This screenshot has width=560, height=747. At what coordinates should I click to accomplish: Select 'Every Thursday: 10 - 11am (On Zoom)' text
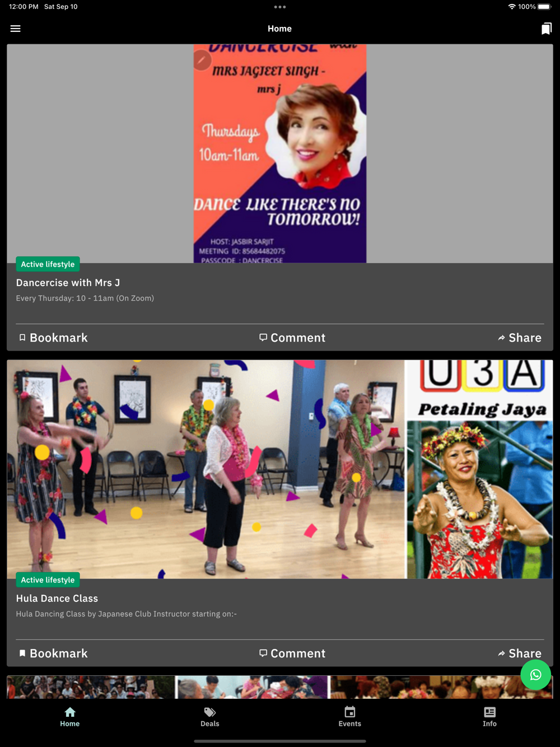pyautogui.click(x=85, y=298)
